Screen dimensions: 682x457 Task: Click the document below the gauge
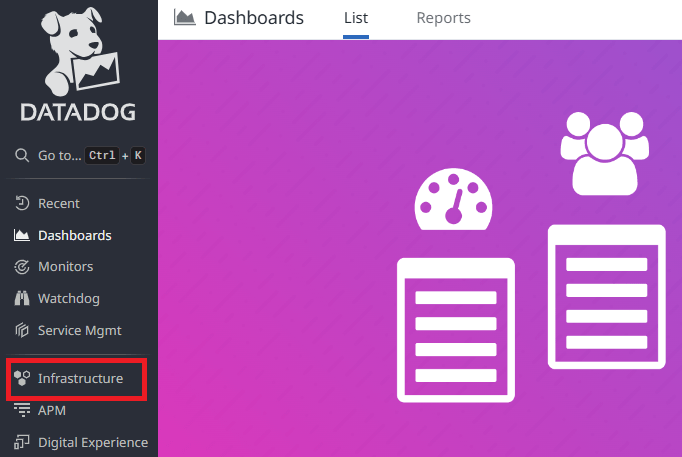point(456,329)
